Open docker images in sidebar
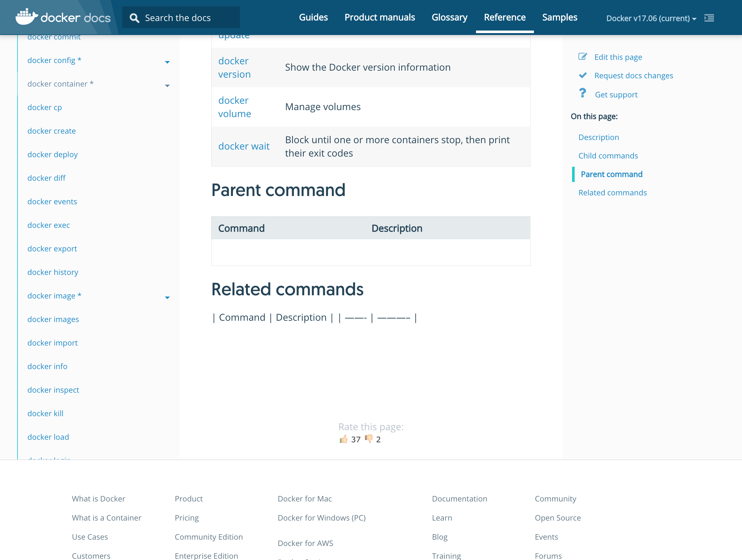Viewport: 742px width, 560px height. pos(53,319)
